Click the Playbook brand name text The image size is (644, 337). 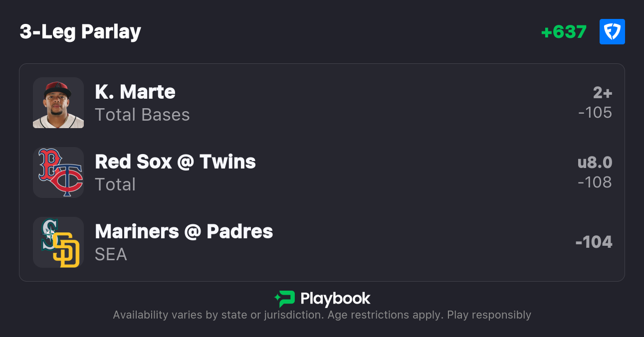pos(335,299)
